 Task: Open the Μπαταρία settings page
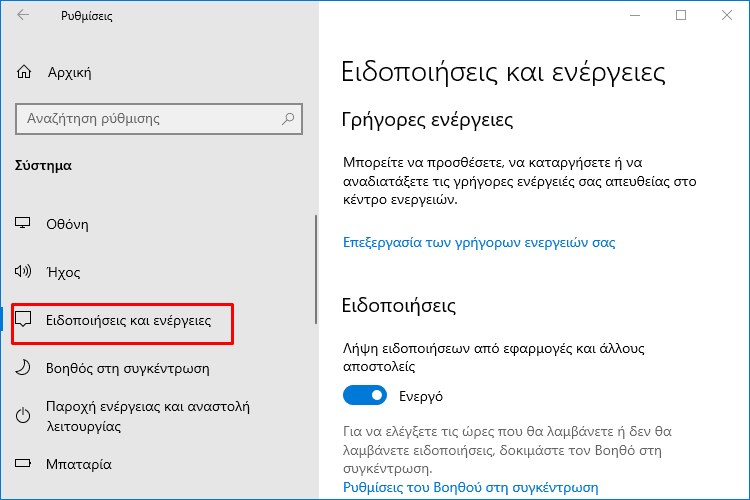pos(79,464)
